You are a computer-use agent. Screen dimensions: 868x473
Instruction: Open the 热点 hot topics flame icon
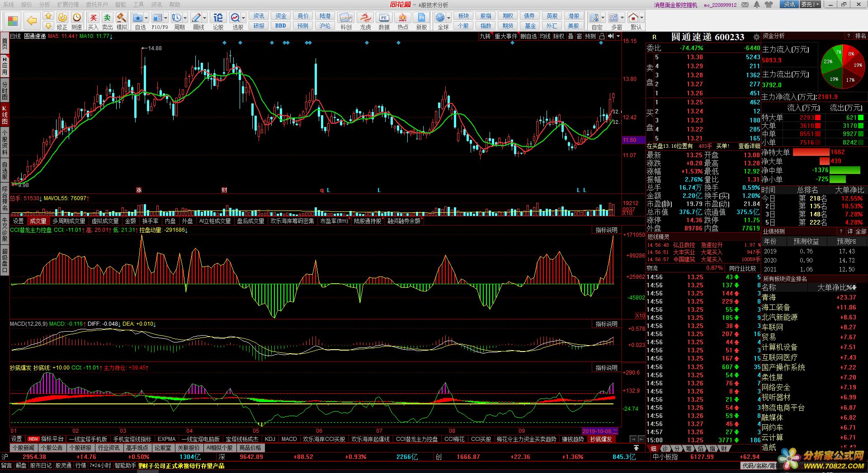point(402,21)
